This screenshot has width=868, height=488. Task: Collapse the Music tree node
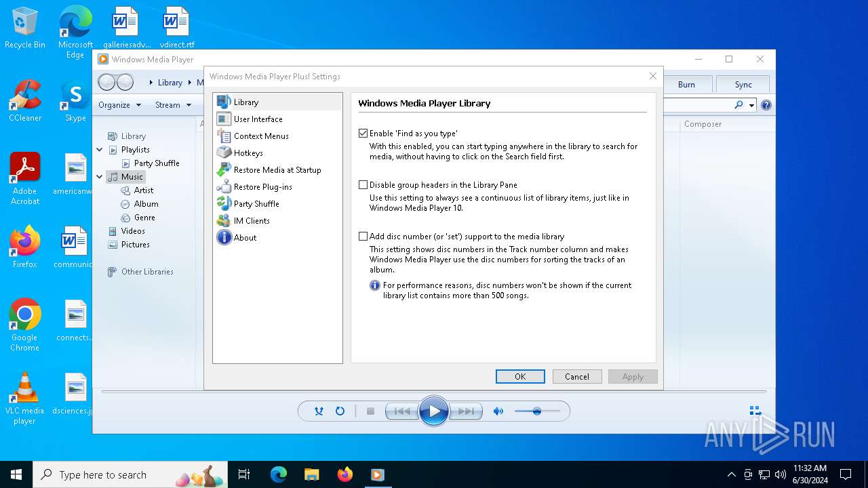(100, 177)
